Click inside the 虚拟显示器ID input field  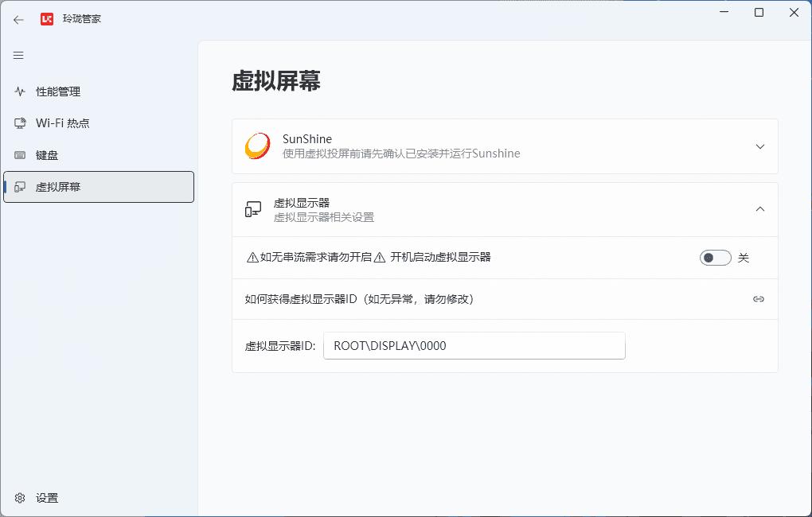click(474, 345)
